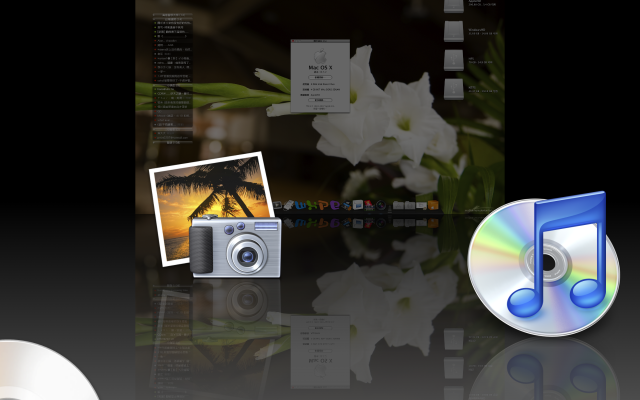640x400 pixels.
Task: Open the red-topped poster icon in the dock
Action: 369,205
